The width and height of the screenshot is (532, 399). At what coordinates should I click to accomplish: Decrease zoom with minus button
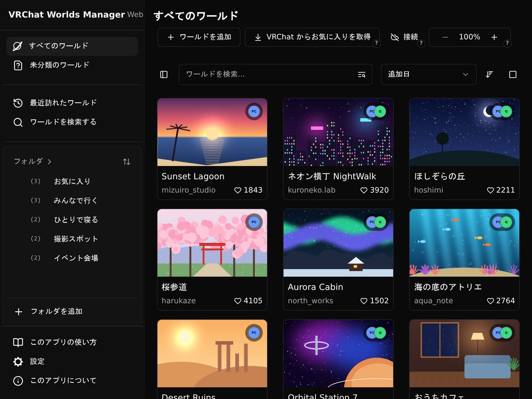[445, 37]
